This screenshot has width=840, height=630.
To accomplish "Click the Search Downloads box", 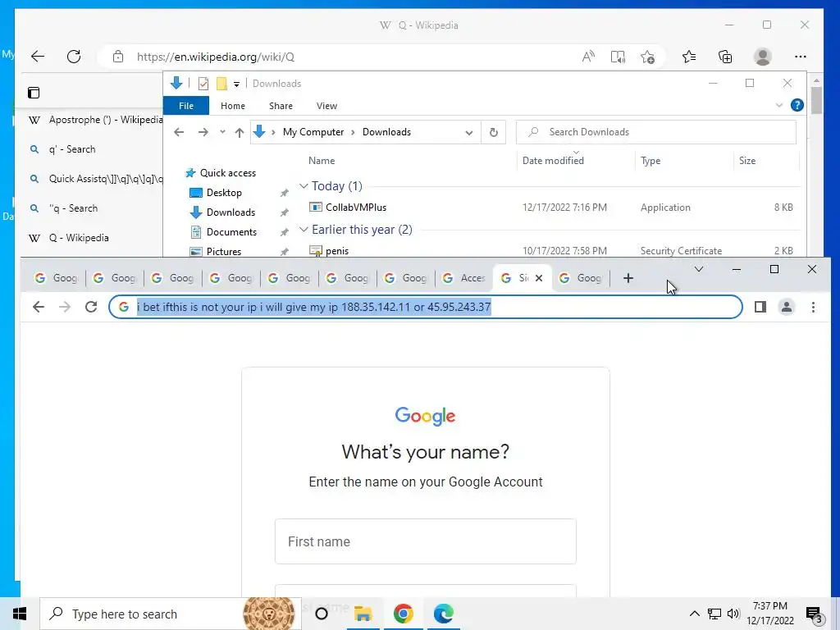I will coord(656,132).
